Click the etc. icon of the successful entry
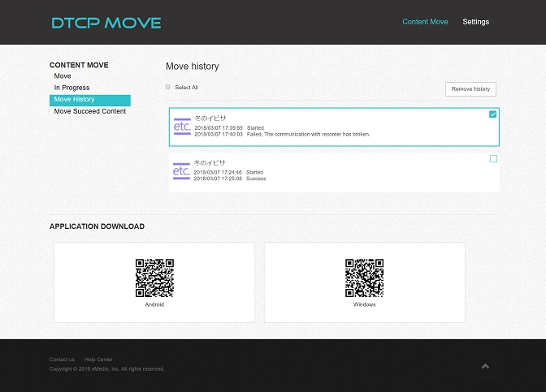This screenshot has height=392, width=546. (182, 171)
